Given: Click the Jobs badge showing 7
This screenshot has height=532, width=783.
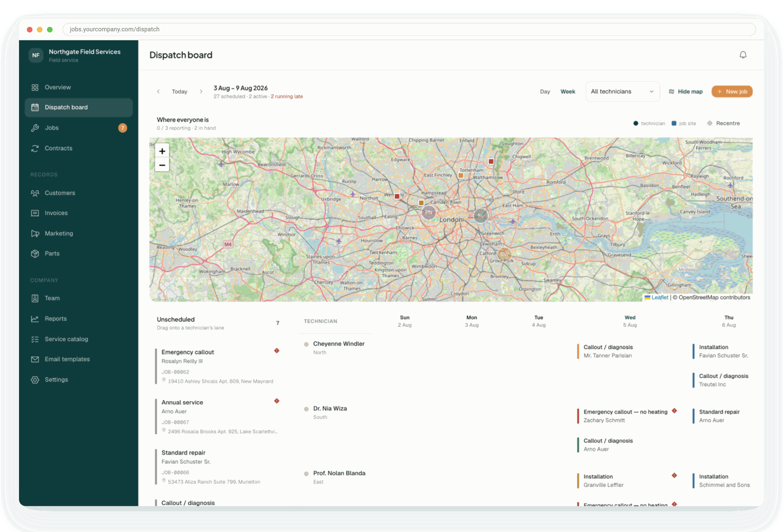Looking at the screenshot, I should coord(123,128).
